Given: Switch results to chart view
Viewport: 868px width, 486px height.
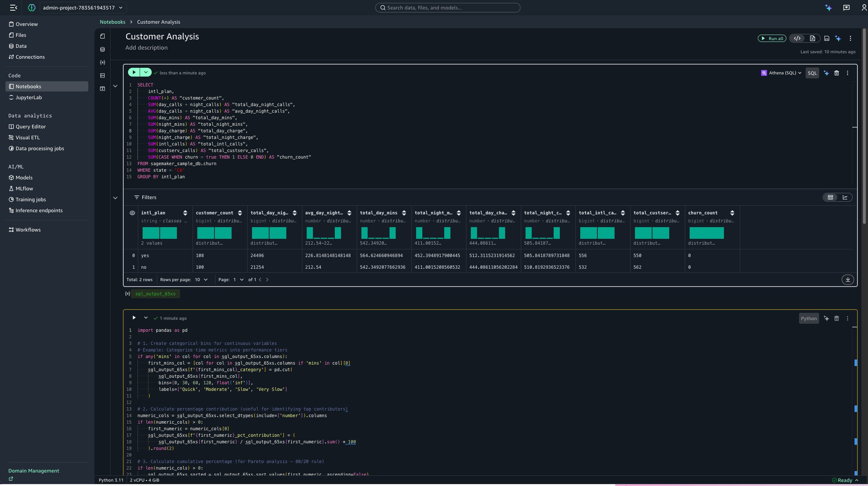Looking at the screenshot, I should coord(845,197).
